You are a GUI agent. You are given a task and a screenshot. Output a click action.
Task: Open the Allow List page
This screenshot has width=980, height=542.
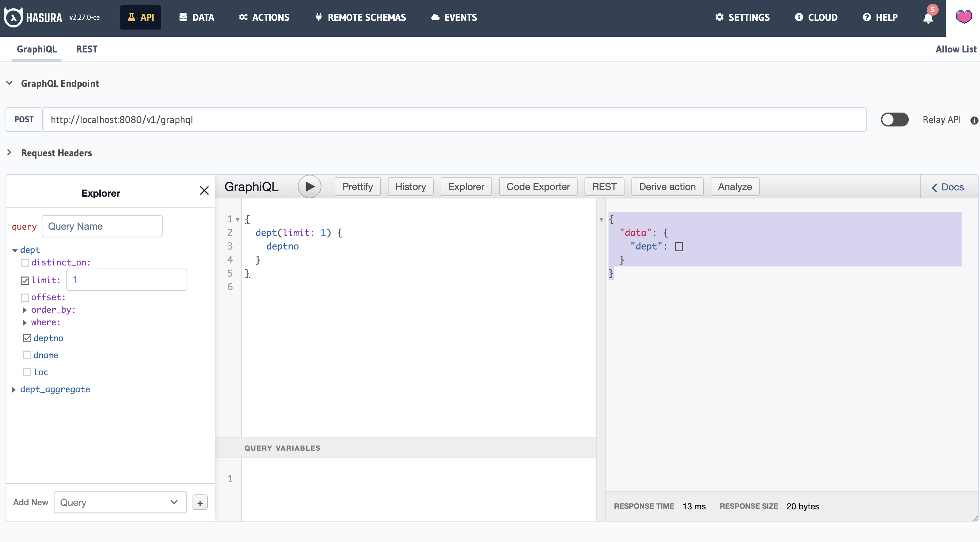point(956,49)
